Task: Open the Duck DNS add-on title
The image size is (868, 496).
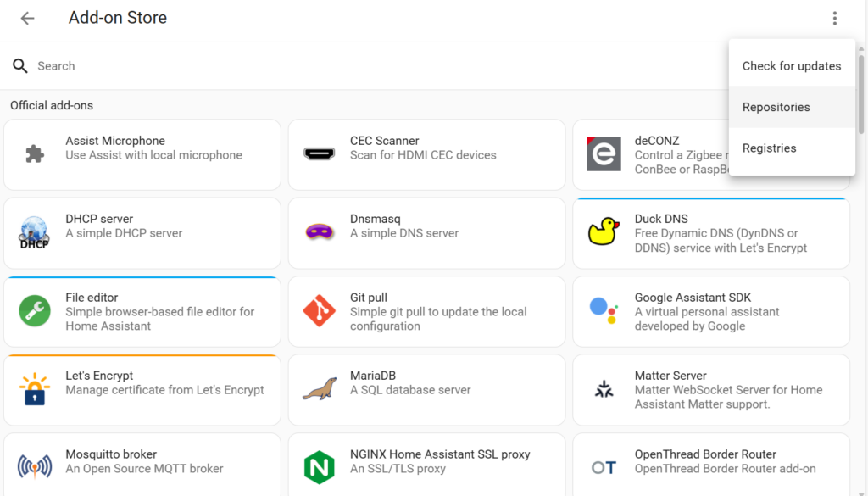Action: tap(661, 219)
